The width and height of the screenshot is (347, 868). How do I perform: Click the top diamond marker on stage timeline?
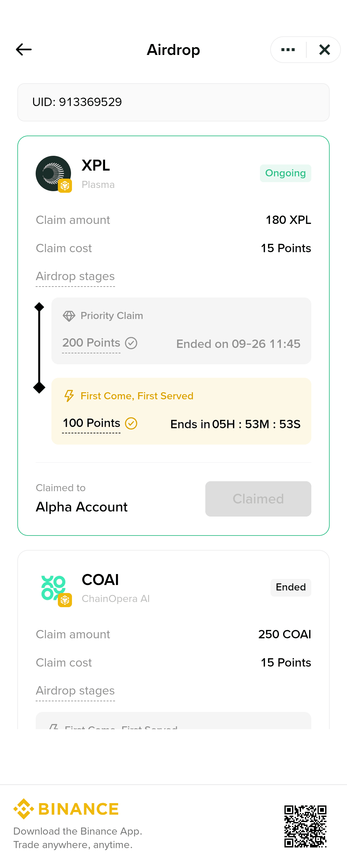click(x=39, y=307)
